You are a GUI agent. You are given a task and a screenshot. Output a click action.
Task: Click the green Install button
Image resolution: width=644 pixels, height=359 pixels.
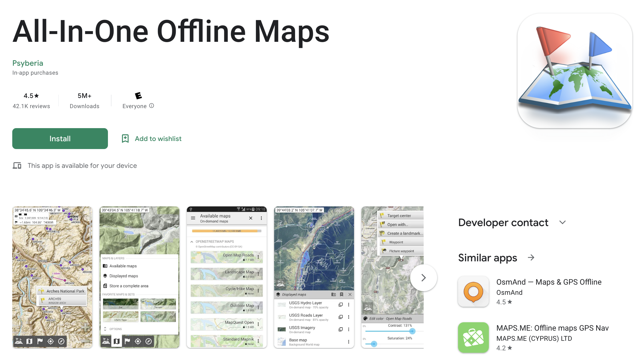pos(60,139)
